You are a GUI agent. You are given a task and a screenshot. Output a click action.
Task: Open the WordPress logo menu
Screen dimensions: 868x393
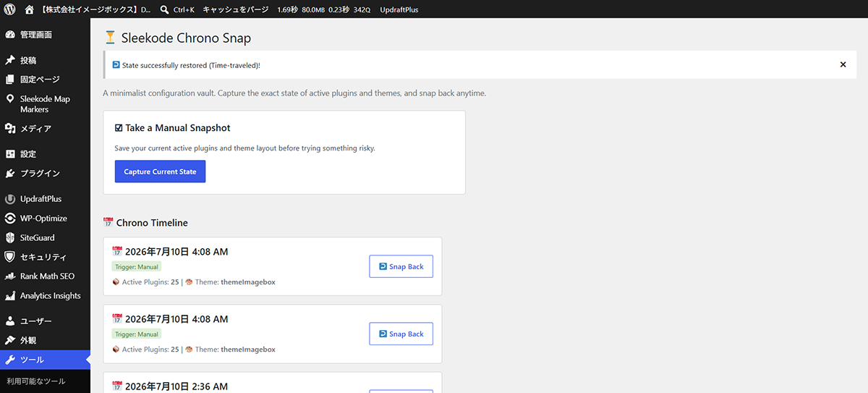pyautogui.click(x=9, y=9)
